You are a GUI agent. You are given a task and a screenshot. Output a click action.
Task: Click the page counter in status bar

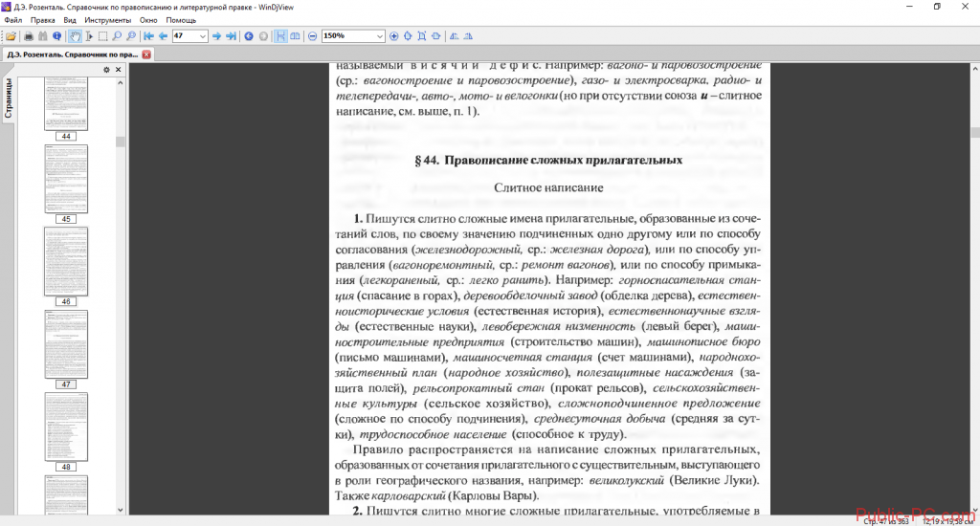885,521
